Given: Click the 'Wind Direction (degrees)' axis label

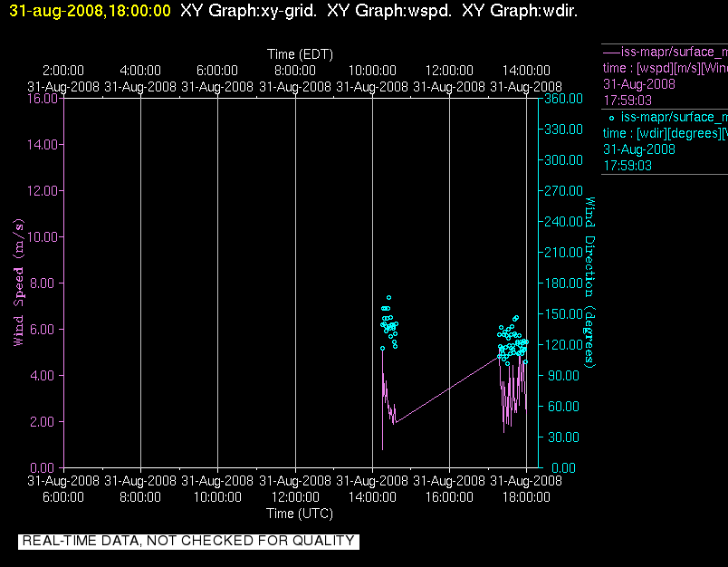Looking at the screenshot, I should 589,283.
